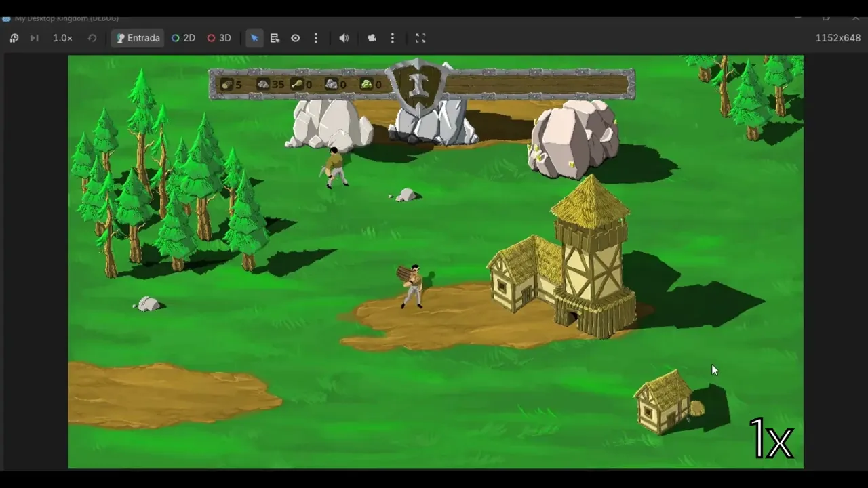Click the gray ore resource icon

point(332,84)
